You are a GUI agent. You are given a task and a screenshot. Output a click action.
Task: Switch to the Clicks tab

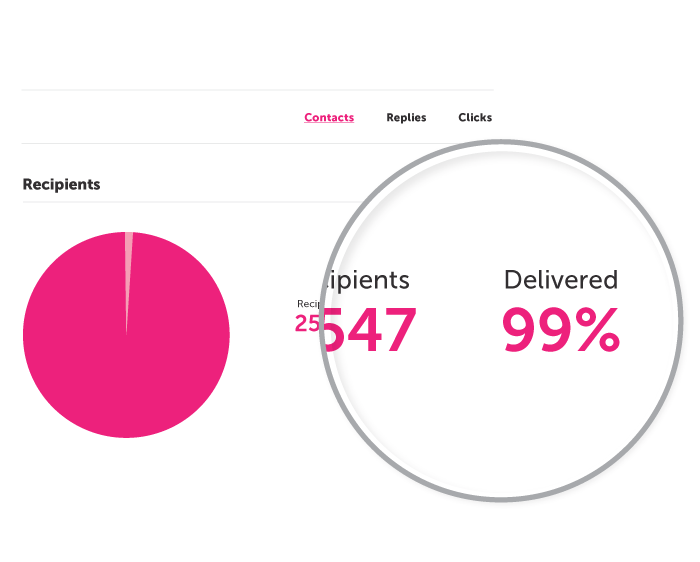pos(475,117)
